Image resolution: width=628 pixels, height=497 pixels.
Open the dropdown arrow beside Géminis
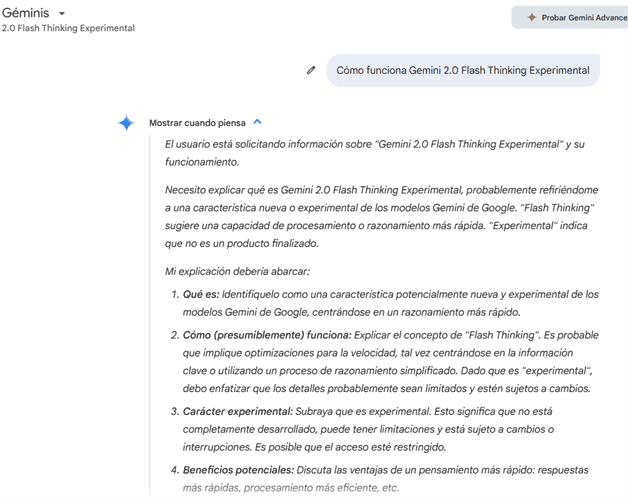click(x=64, y=13)
